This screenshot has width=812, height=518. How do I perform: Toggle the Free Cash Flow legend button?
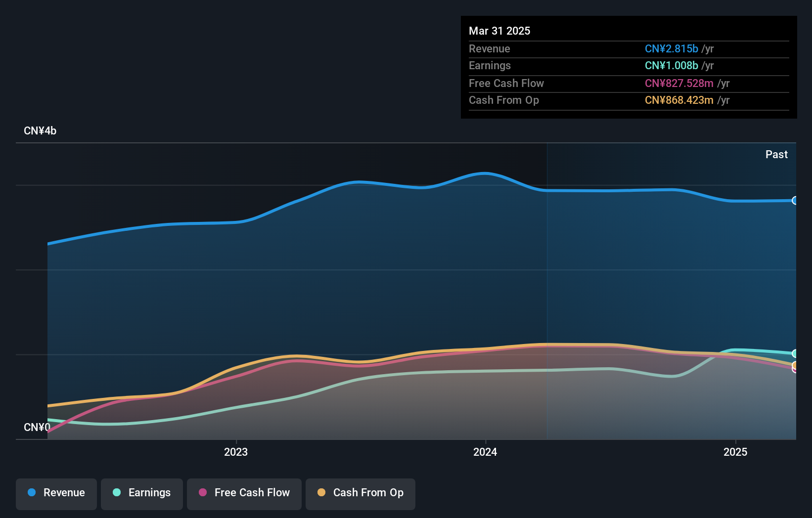244,494
